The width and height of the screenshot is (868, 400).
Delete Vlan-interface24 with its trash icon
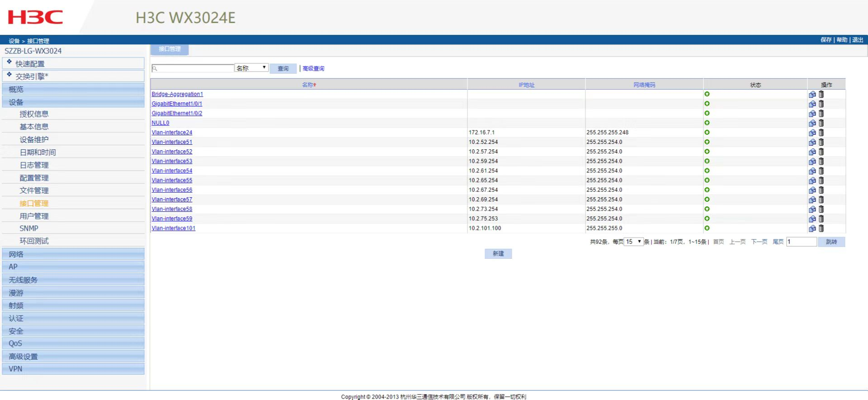click(x=821, y=133)
